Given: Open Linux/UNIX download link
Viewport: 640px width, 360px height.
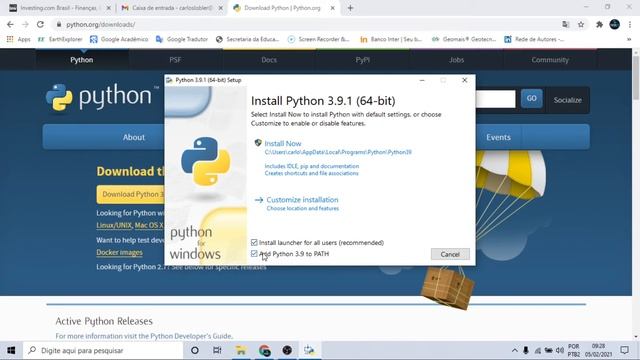Looking at the screenshot, I should click(114, 225).
